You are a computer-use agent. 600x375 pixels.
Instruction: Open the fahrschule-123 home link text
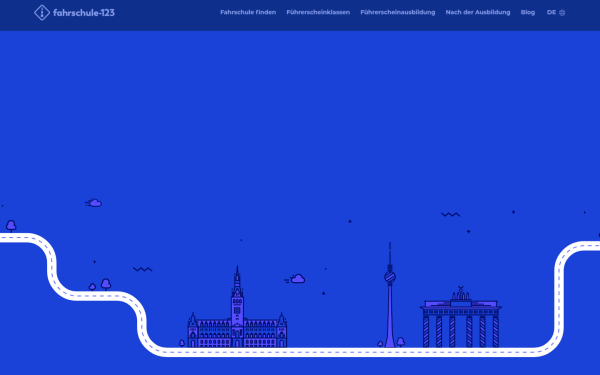[84, 13]
